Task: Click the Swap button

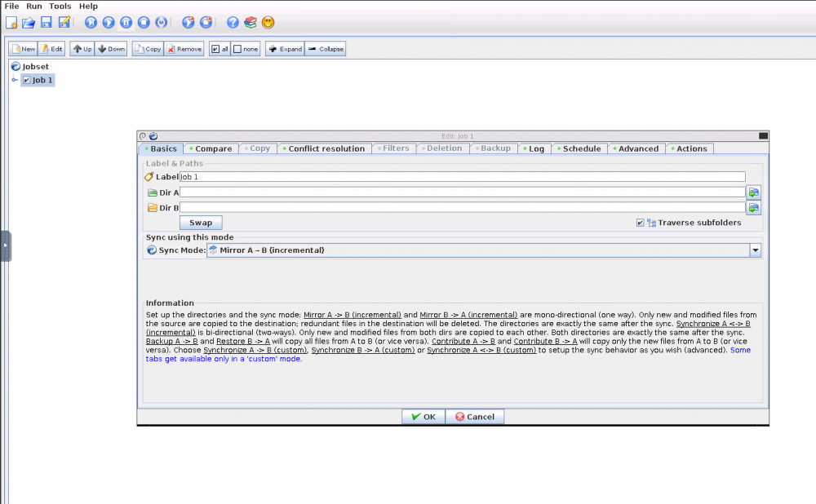Action: (x=201, y=223)
